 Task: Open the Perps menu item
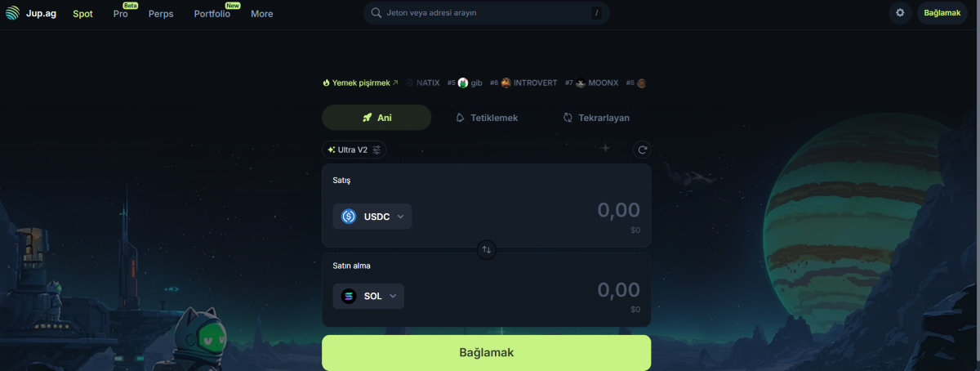[x=161, y=14]
